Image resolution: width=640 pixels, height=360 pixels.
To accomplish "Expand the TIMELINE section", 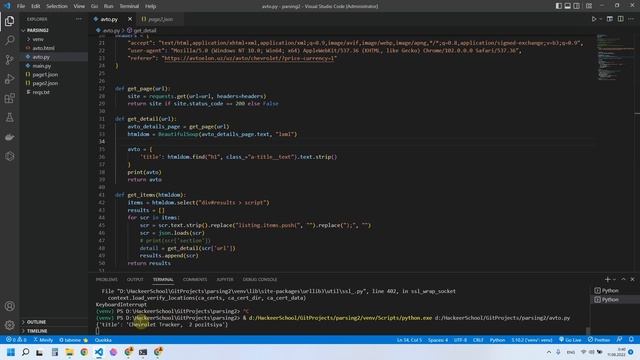I will [x=37, y=331].
